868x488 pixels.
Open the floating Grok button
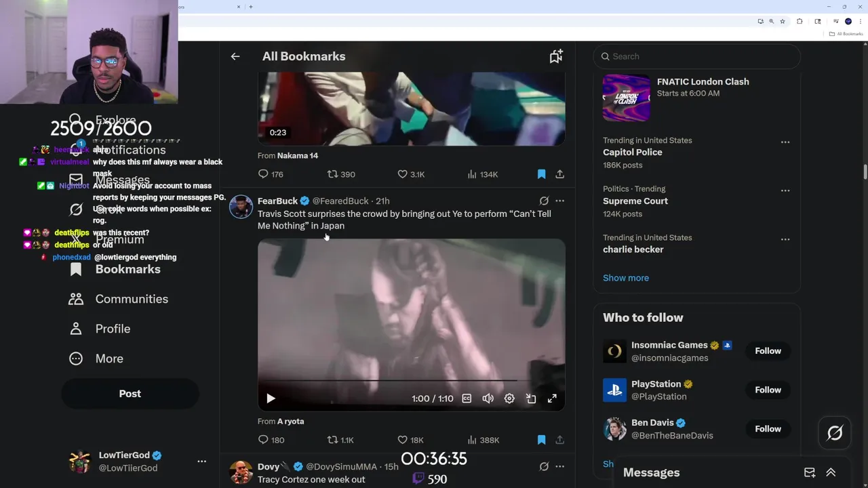point(835,433)
